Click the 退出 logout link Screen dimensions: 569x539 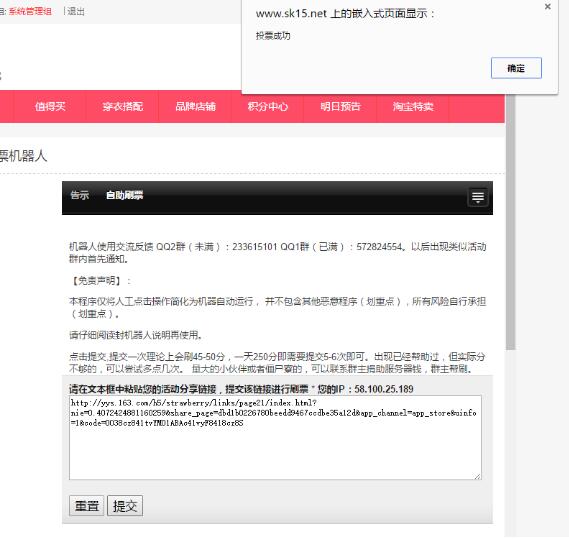click(x=76, y=12)
